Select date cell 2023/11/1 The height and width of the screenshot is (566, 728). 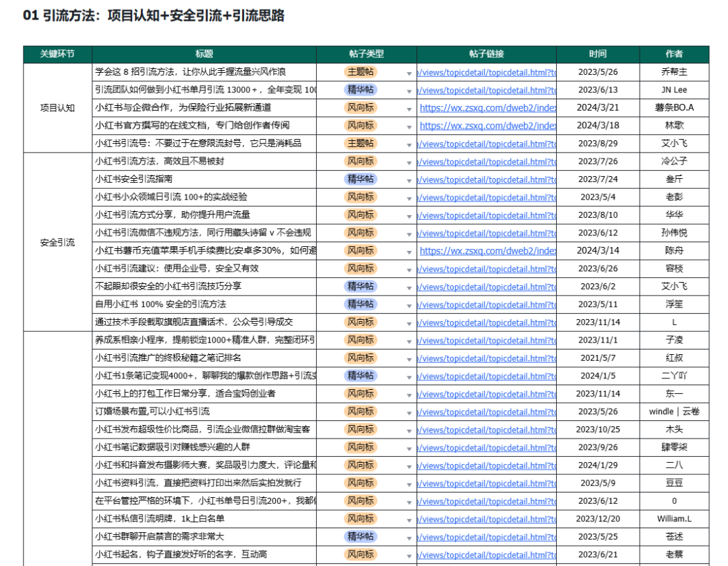(x=598, y=340)
